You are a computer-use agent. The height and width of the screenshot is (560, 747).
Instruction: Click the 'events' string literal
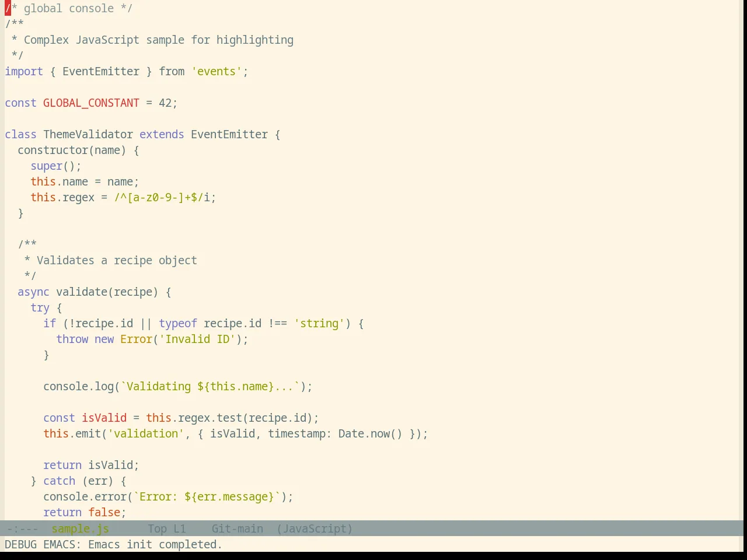click(x=217, y=71)
